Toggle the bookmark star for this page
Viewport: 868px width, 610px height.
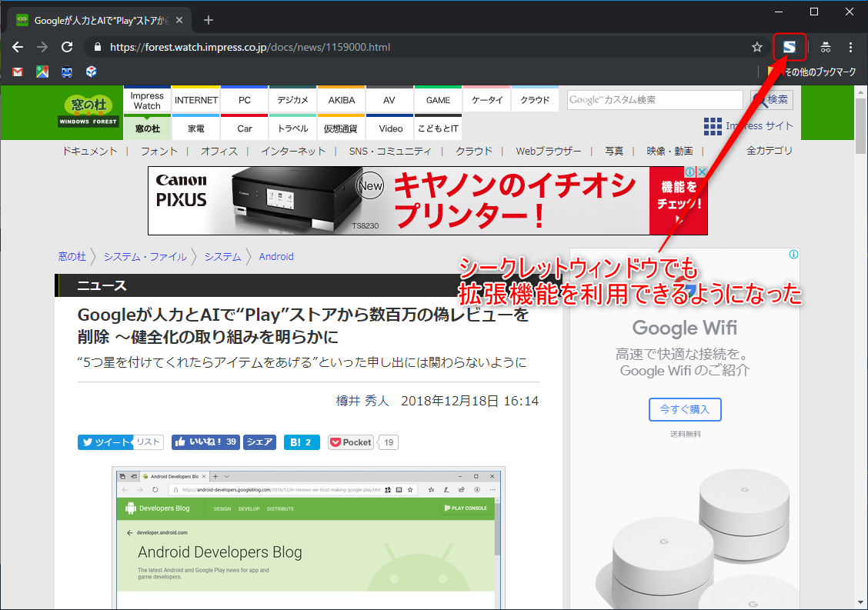coord(757,47)
